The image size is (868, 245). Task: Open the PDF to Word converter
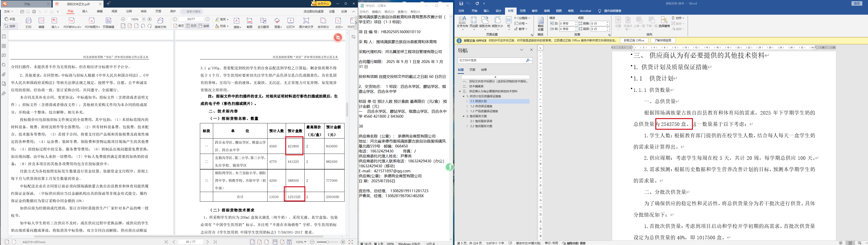(72, 23)
